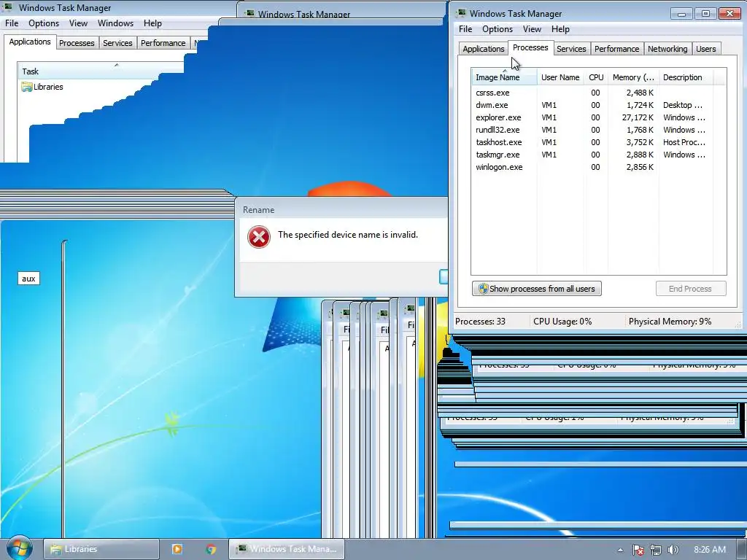This screenshot has width=747, height=560.
Task: Sort by Image Name column header
Action: click(x=505, y=77)
